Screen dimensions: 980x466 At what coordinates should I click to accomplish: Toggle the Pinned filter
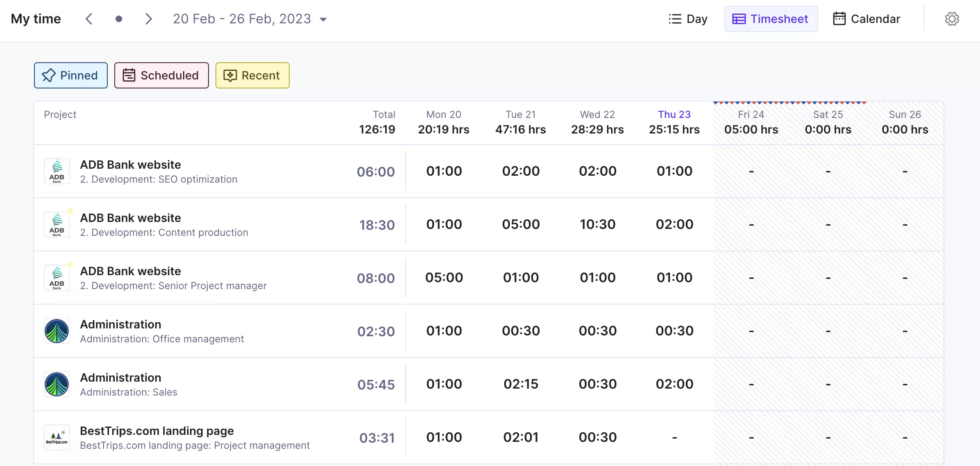[x=71, y=75]
